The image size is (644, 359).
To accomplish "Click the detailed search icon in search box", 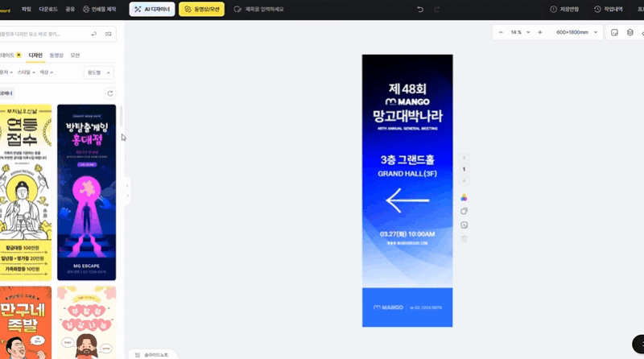I will click(109, 34).
